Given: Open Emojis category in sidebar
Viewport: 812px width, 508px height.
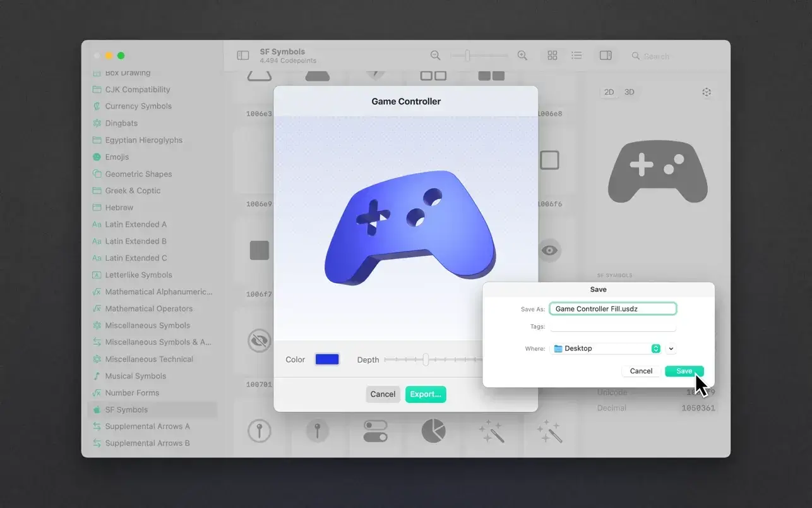Looking at the screenshot, I should point(117,157).
